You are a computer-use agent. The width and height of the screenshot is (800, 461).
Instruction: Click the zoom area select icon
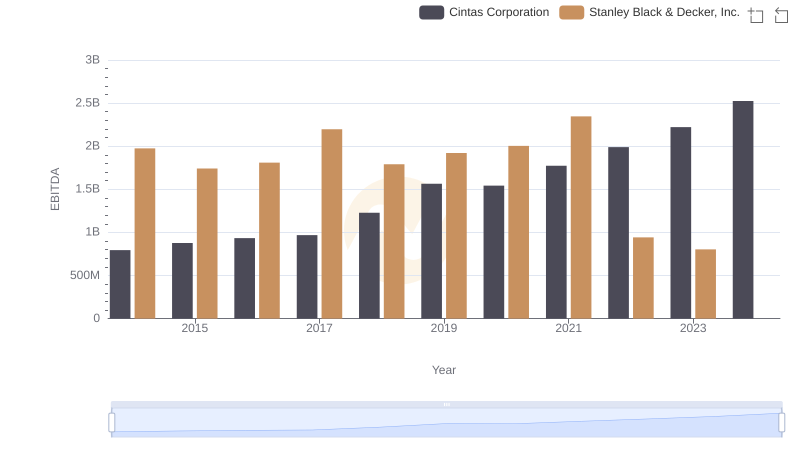pos(756,15)
